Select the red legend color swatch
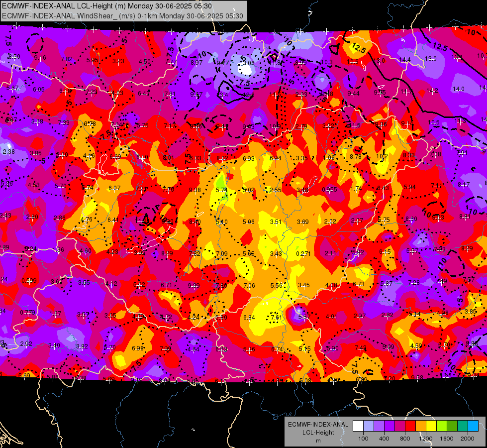 410,426
